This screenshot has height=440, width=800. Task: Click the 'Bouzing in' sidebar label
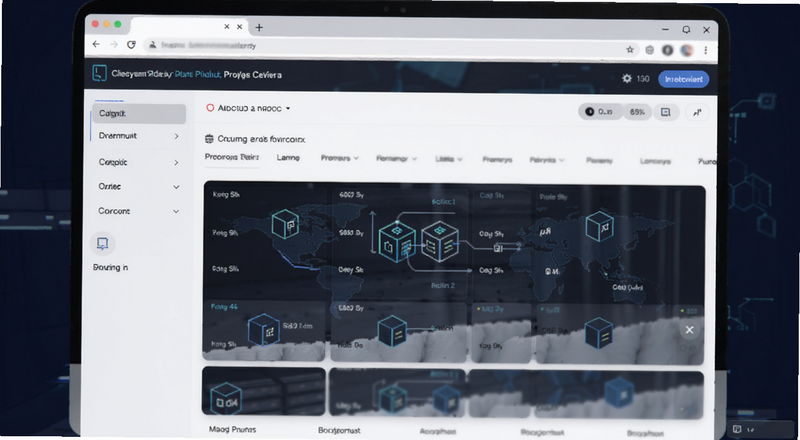[x=111, y=267]
